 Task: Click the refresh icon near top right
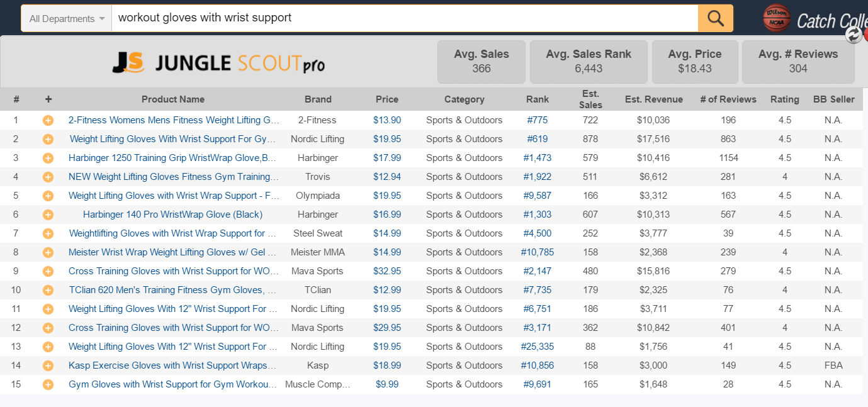[x=854, y=35]
